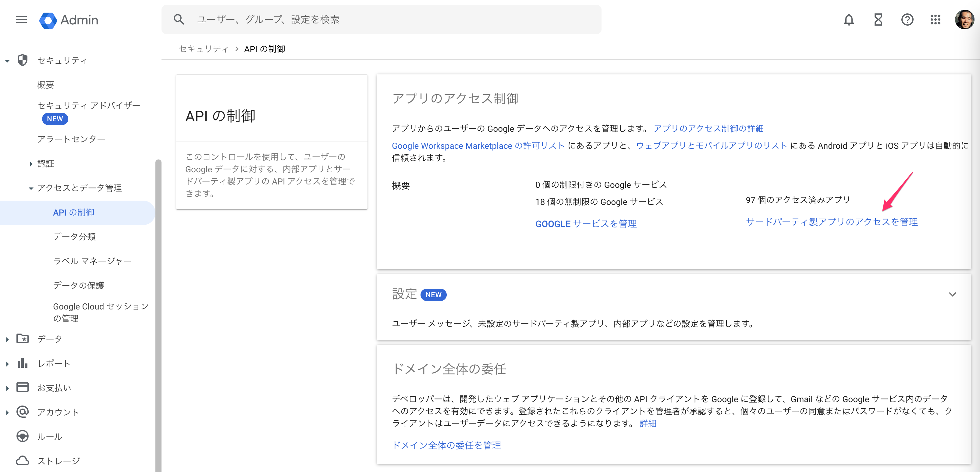Click ドメイン全体の委任を管理
Image resolution: width=980 pixels, height=472 pixels.
click(447, 445)
